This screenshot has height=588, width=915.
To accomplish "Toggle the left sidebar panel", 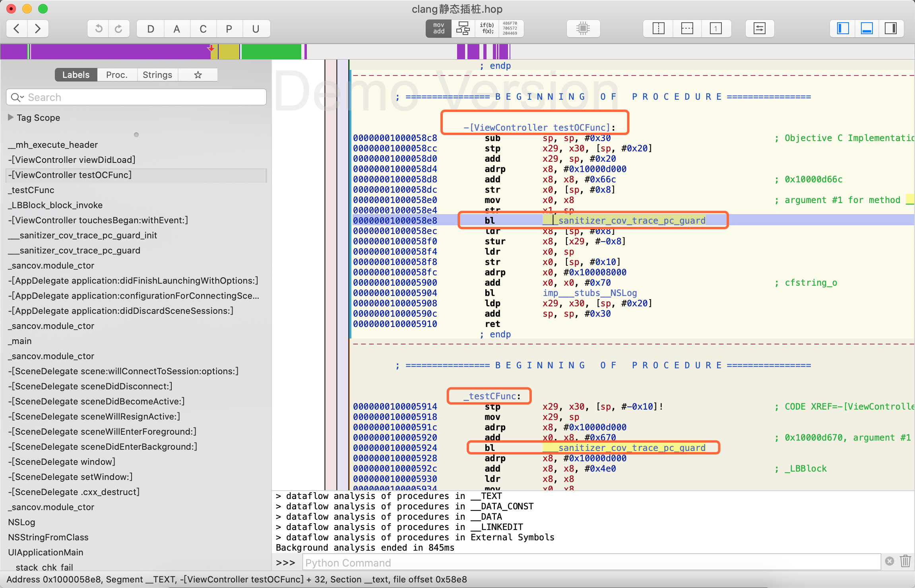I will point(843,29).
